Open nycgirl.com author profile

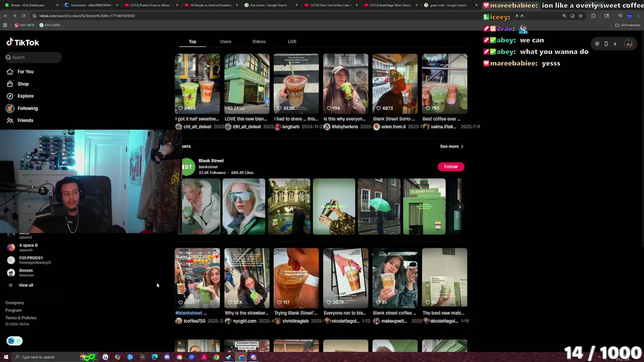click(x=245, y=321)
